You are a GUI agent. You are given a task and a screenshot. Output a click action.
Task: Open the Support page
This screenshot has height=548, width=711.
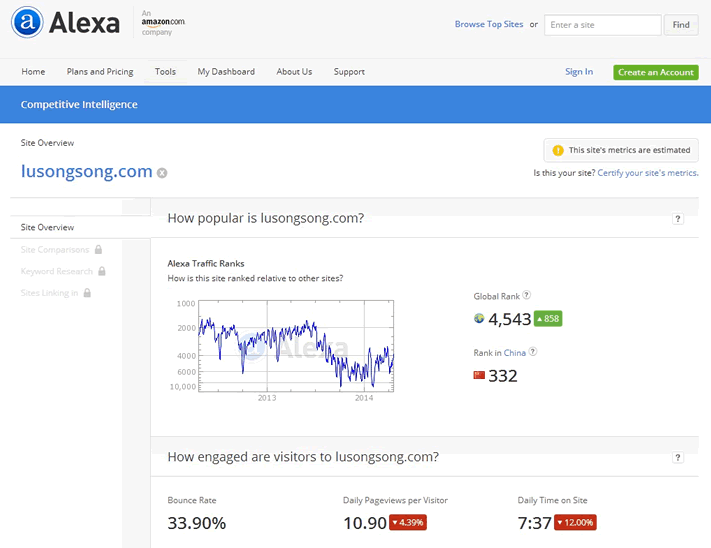point(349,72)
